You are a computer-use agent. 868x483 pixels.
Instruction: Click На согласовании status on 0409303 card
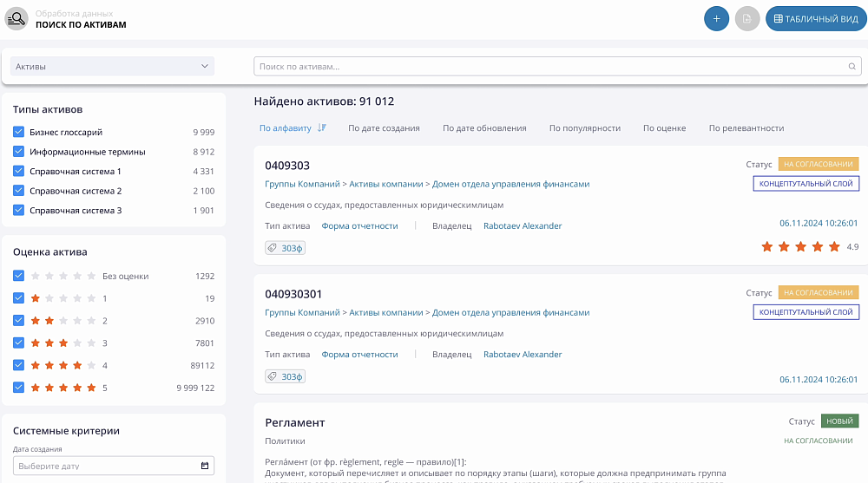pos(819,164)
